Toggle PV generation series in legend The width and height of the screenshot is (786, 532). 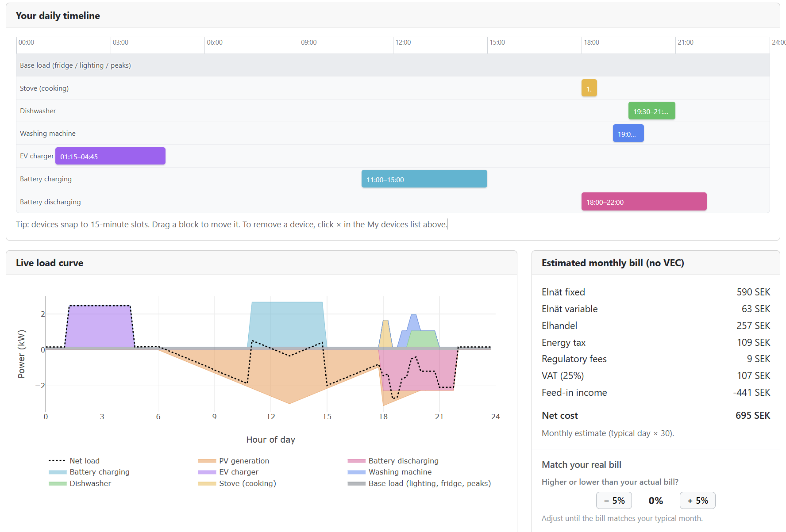pyautogui.click(x=234, y=461)
